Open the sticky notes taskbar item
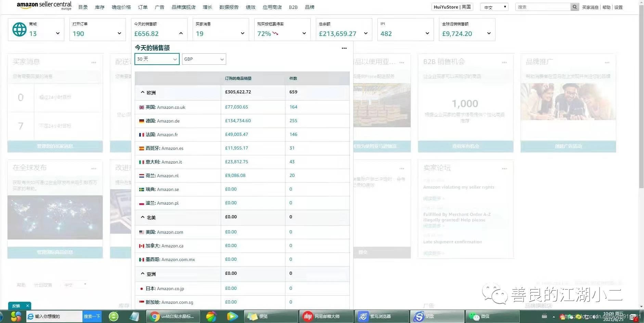This screenshot has height=323, width=644. coord(270,316)
